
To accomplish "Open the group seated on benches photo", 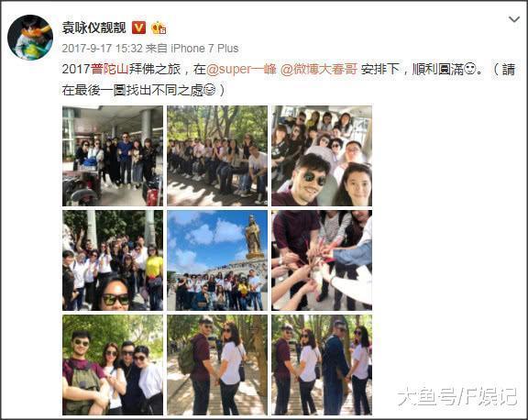I will [217, 156].
